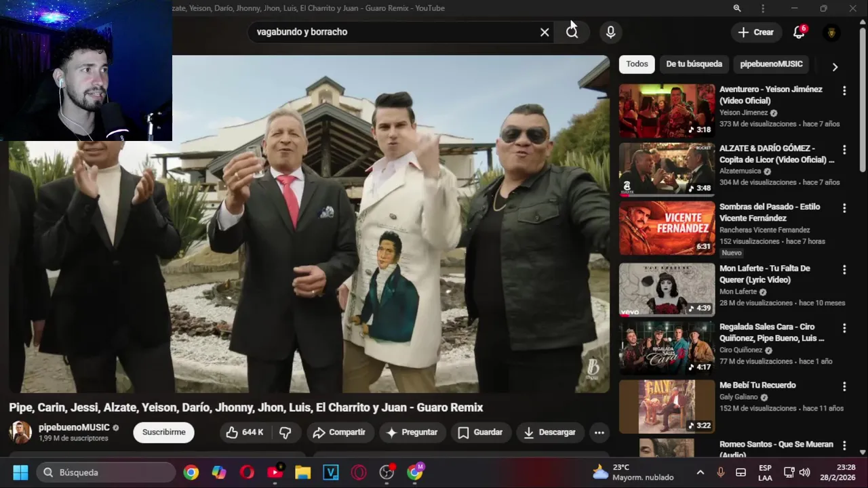Click the browser zoom magnifier icon

pyautogui.click(x=737, y=8)
